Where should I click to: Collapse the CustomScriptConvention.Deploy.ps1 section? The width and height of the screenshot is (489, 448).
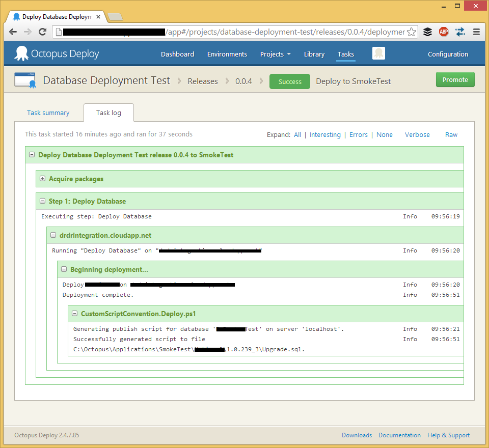pyautogui.click(x=74, y=314)
